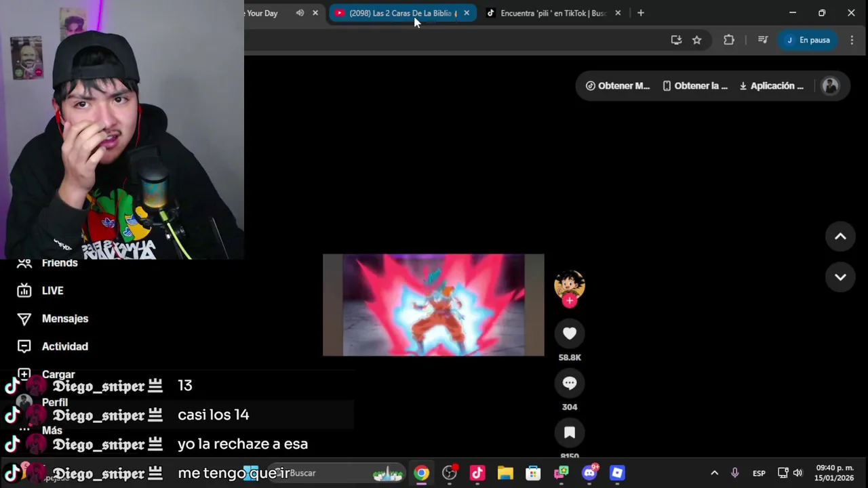Like the video with the heart icon

(x=570, y=333)
